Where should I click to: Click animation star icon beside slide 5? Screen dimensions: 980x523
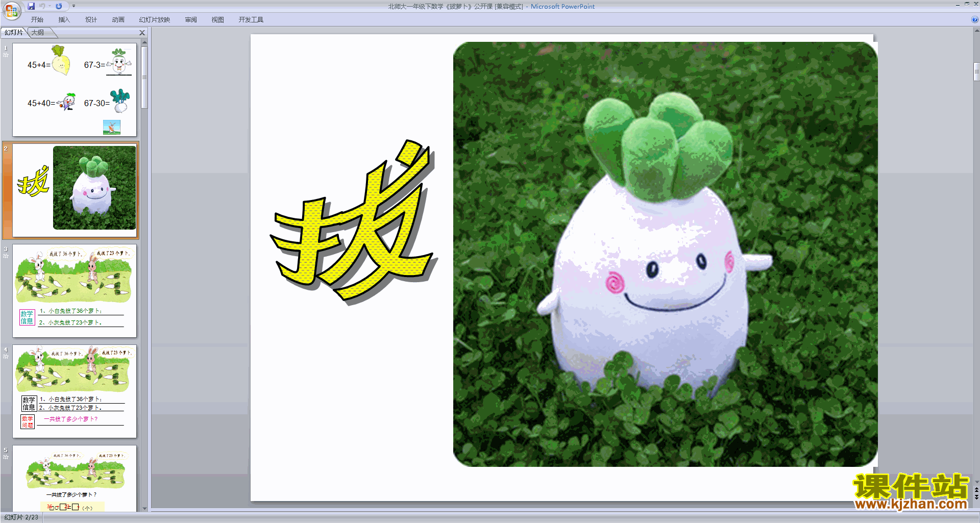6,457
